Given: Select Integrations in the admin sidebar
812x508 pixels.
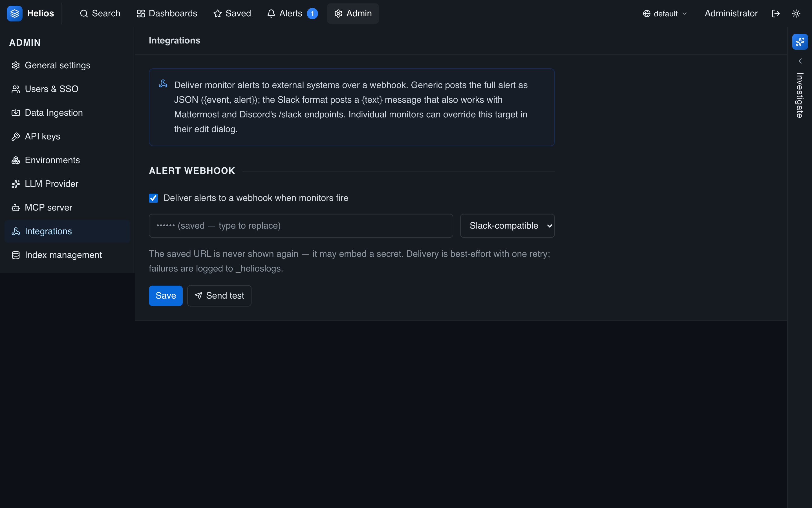Looking at the screenshot, I should [67, 231].
